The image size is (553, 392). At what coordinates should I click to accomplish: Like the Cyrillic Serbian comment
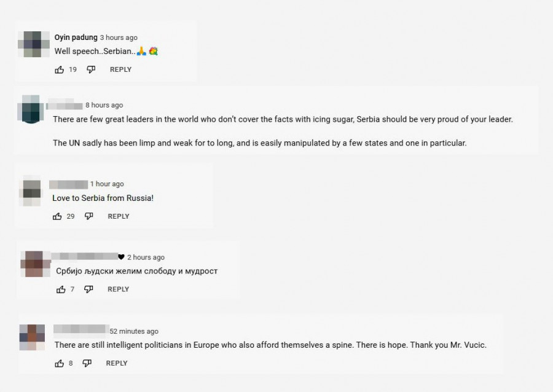click(x=61, y=289)
